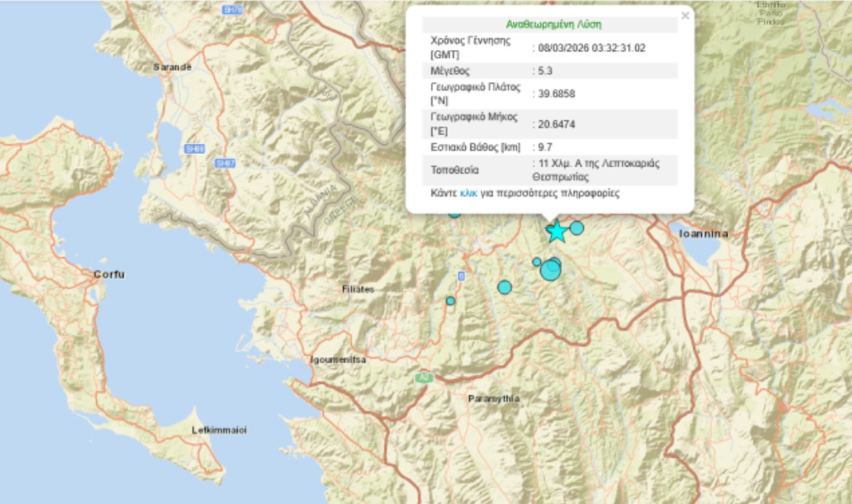The width and height of the screenshot is (852, 504).
Task: Open the 'κλικ' link for more information
Action: click(468, 192)
